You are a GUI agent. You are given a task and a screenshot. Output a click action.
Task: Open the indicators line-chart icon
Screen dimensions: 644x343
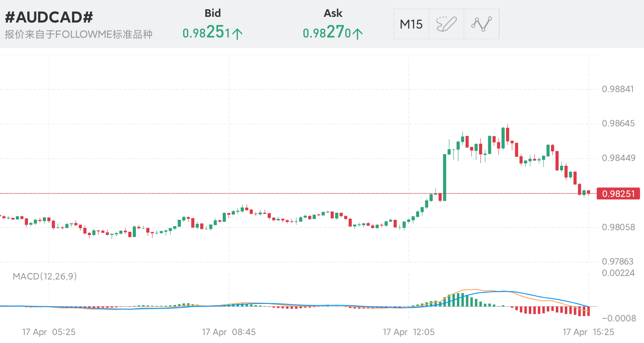pos(481,24)
